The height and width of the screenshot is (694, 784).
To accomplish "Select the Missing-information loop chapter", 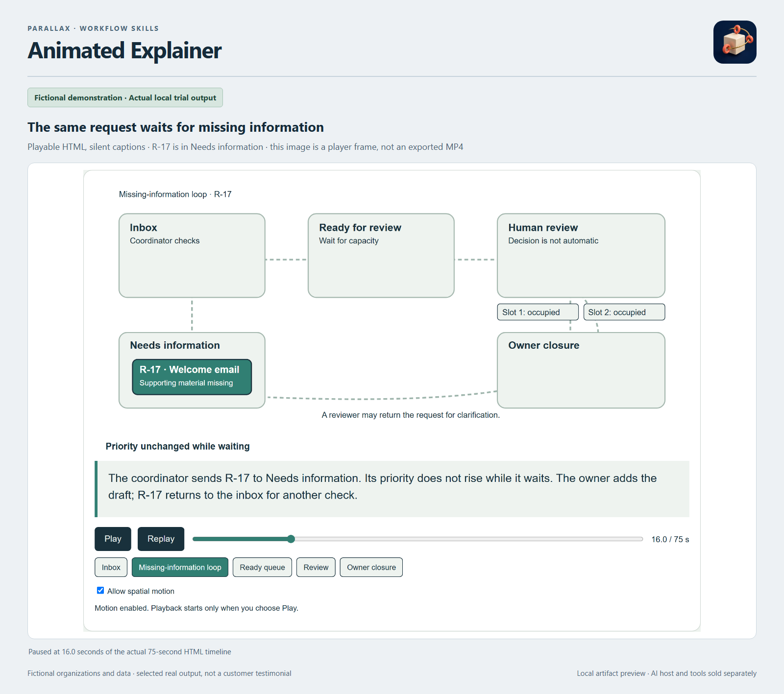I will (x=180, y=567).
